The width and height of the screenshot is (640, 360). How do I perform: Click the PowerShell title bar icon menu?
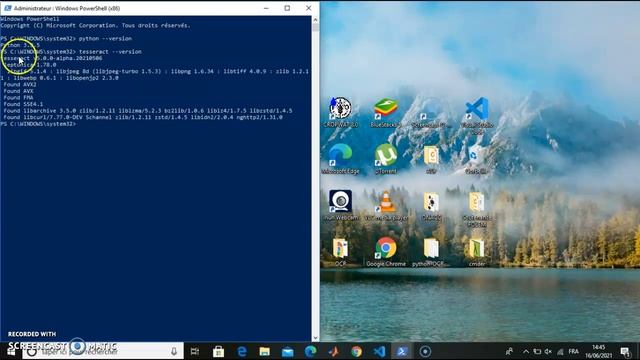(7, 8)
